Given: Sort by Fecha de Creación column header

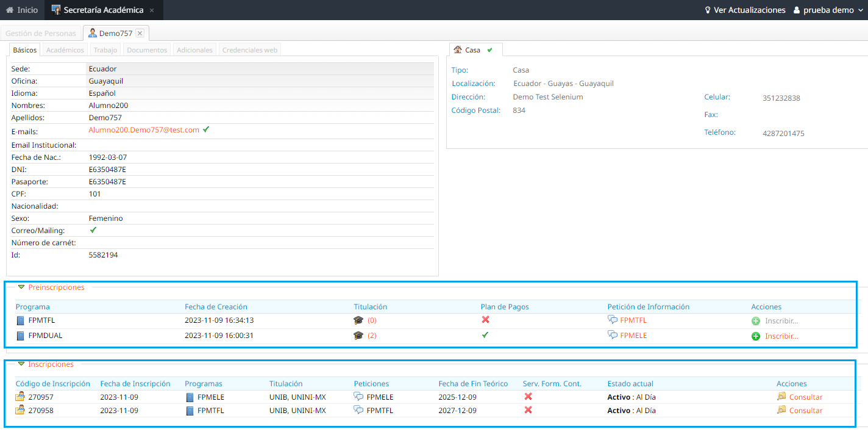Looking at the screenshot, I should point(216,307).
